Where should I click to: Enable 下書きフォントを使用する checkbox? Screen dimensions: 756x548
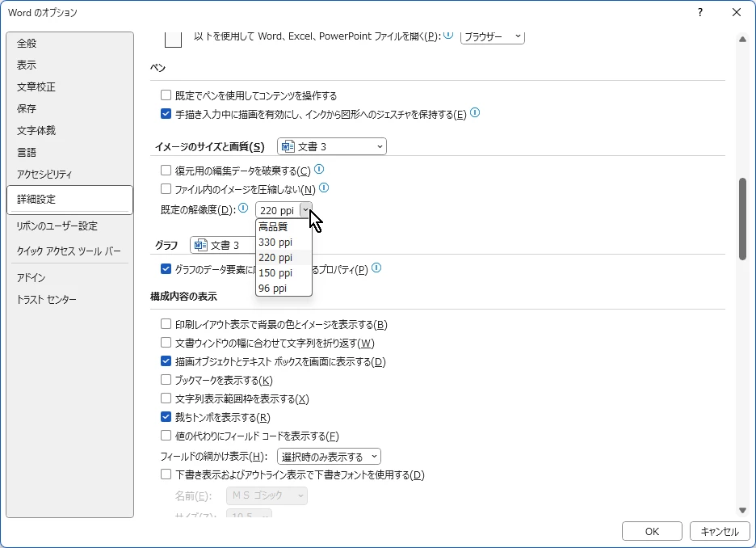tap(166, 474)
